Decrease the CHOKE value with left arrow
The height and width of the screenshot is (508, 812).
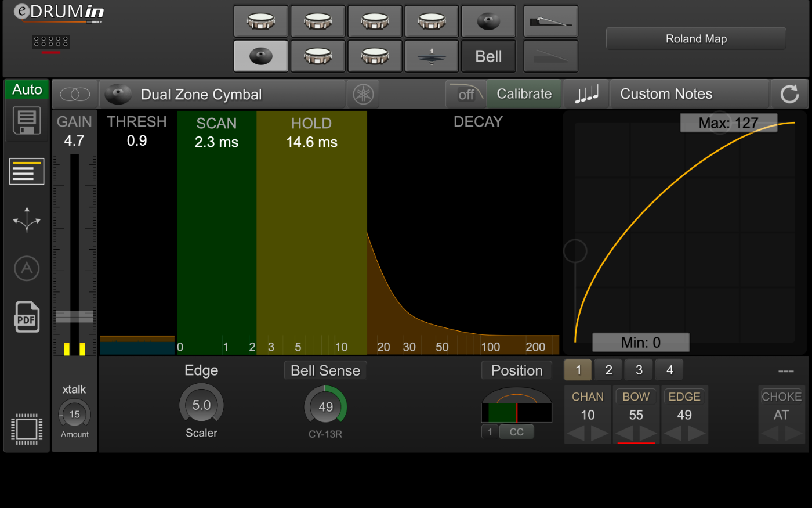click(770, 433)
